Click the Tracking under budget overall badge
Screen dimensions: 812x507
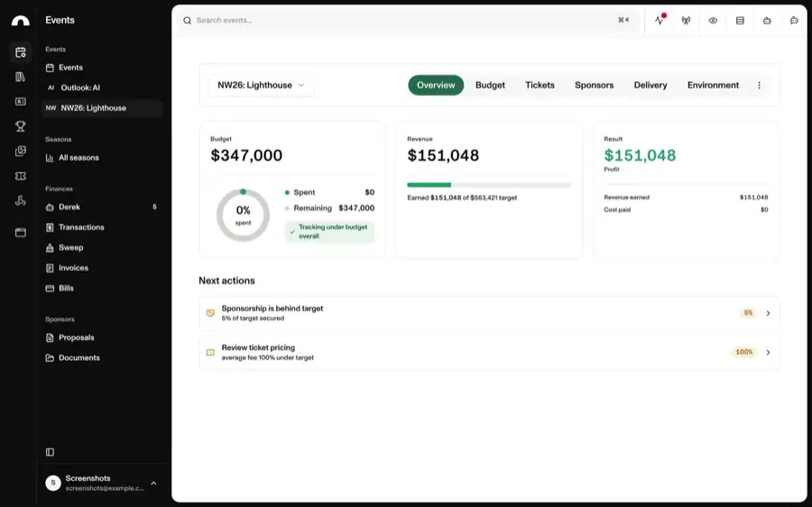point(329,232)
